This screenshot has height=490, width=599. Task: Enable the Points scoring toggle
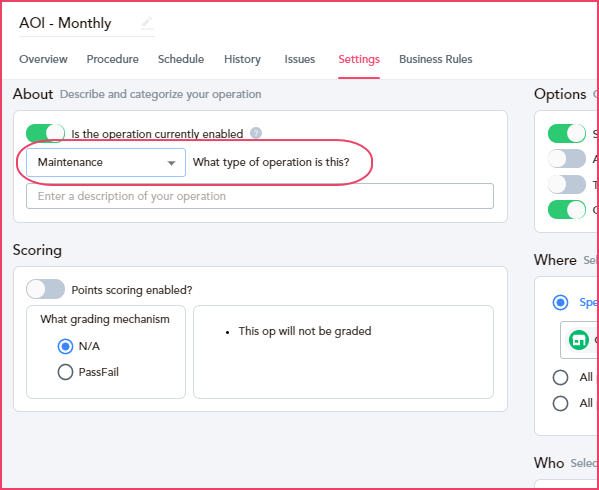point(45,289)
